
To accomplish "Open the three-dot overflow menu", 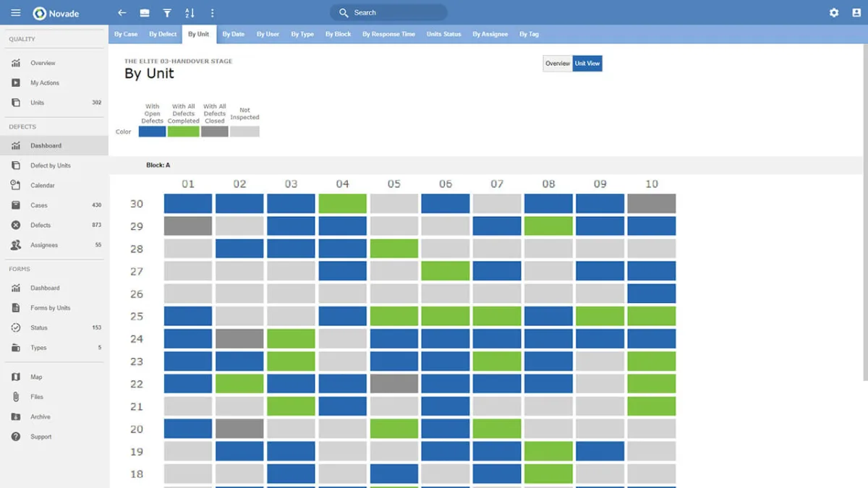I will 212,12.
